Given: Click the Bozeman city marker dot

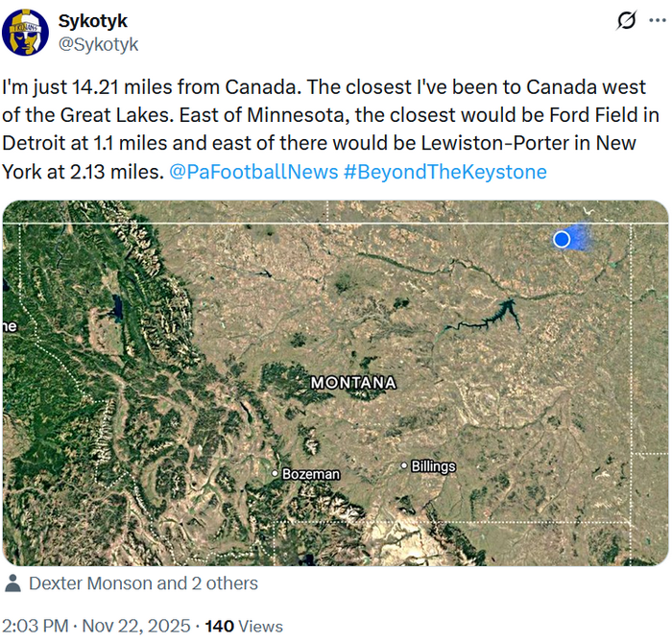Looking at the screenshot, I should click(x=275, y=473).
